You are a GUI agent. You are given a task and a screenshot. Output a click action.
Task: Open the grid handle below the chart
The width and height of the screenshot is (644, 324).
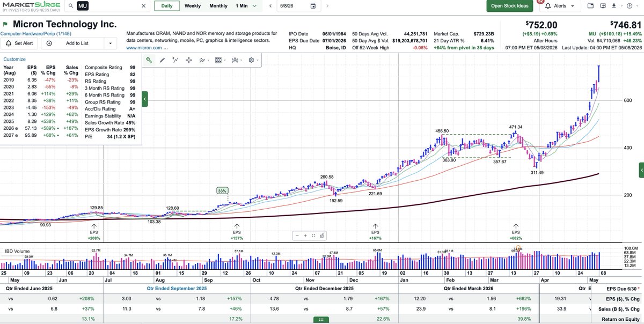321,319
